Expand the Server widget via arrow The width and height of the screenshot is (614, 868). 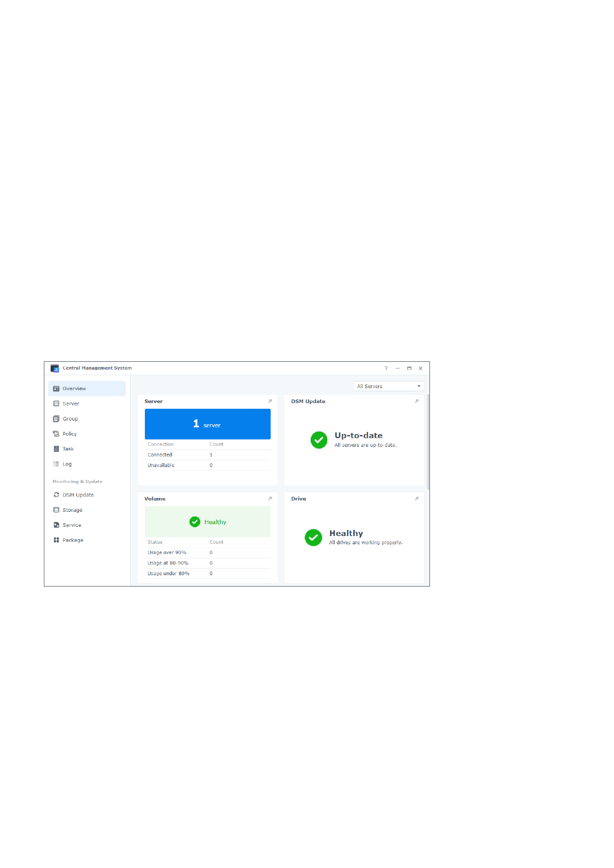point(270,401)
